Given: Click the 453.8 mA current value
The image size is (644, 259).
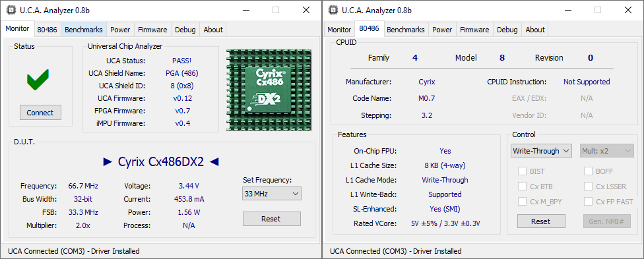Looking at the screenshot, I should click(x=189, y=199).
